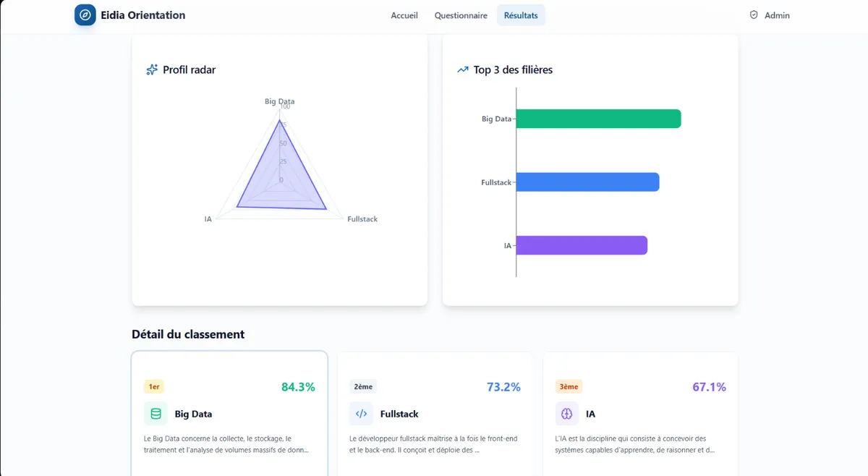
Task: Click the 1er rank badge
Action: 154,387
